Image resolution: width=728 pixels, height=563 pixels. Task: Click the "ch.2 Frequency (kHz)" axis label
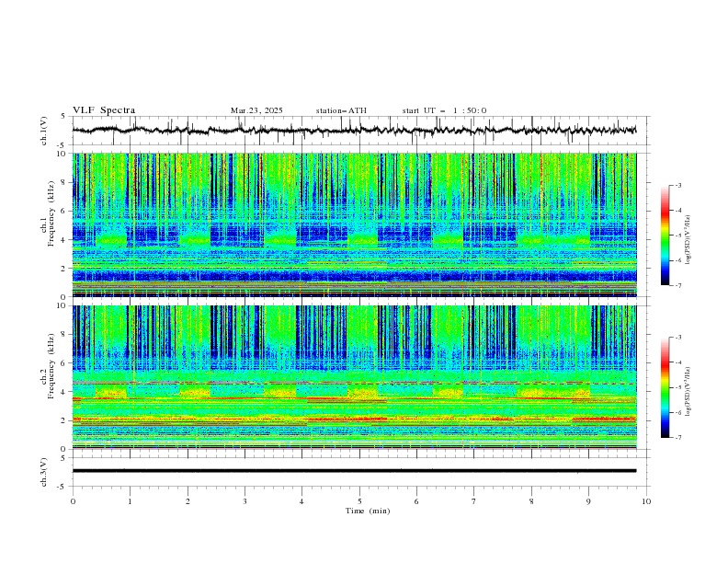pos(48,365)
